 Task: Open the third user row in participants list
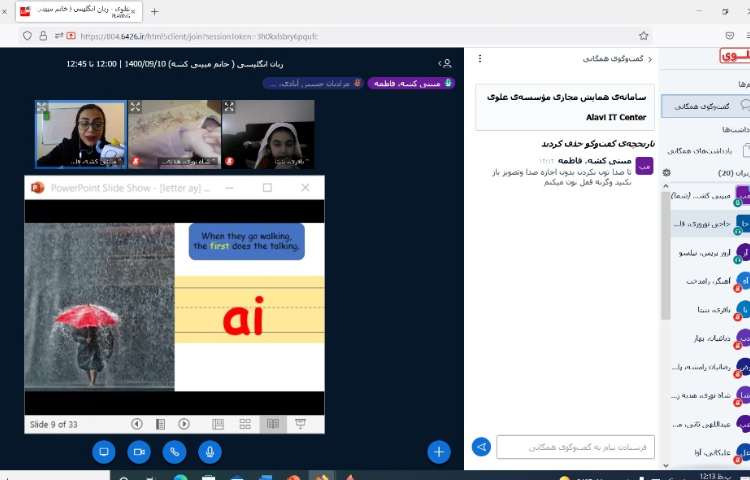[710, 252]
